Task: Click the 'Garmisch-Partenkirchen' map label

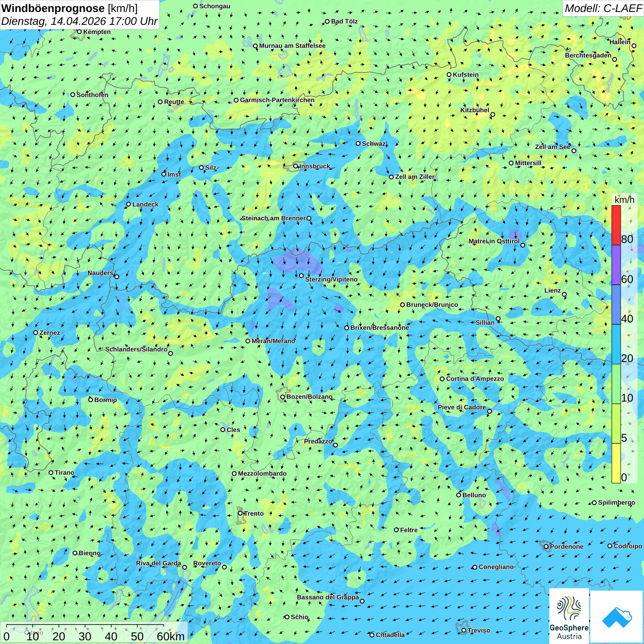Action: pyautogui.click(x=277, y=100)
